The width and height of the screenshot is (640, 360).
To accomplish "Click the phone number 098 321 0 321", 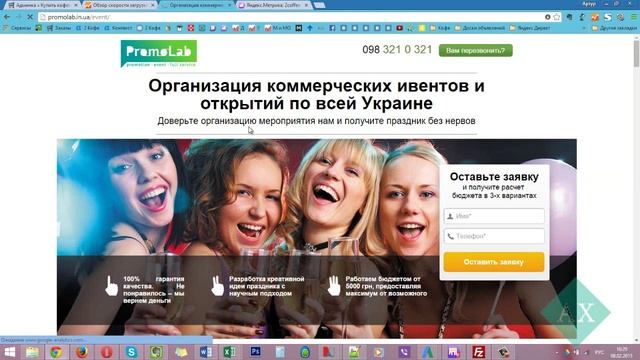I will pyautogui.click(x=397, y=50).
